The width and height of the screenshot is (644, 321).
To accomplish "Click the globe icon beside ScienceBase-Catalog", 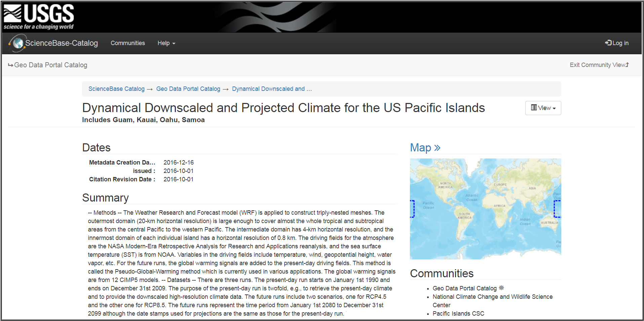I will pos(17,43).
